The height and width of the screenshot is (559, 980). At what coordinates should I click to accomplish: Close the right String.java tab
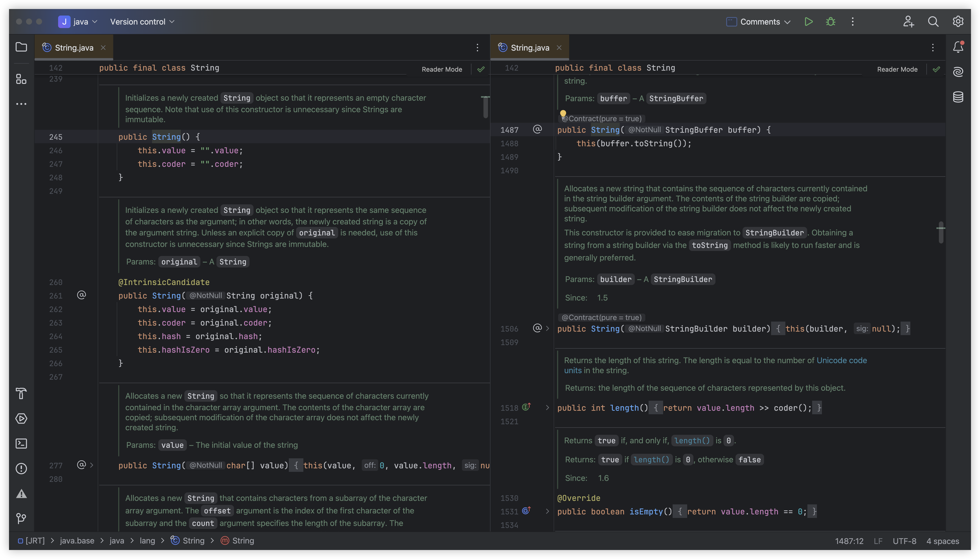click(x=559, y=48)
